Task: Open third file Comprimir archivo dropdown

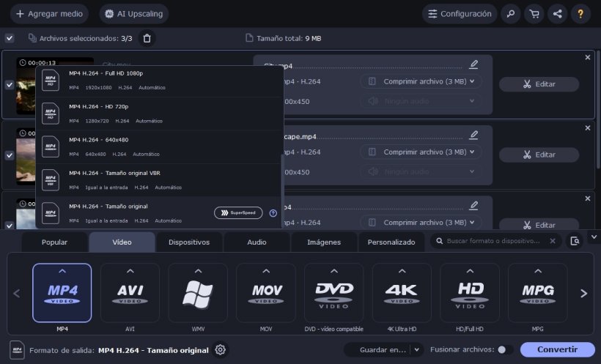Action: [x=421, y=223]
